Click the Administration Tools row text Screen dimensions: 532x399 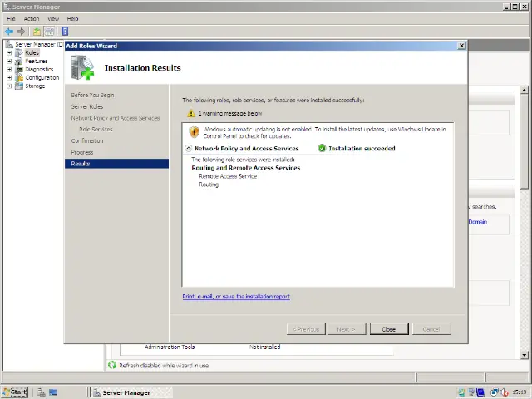170,347
